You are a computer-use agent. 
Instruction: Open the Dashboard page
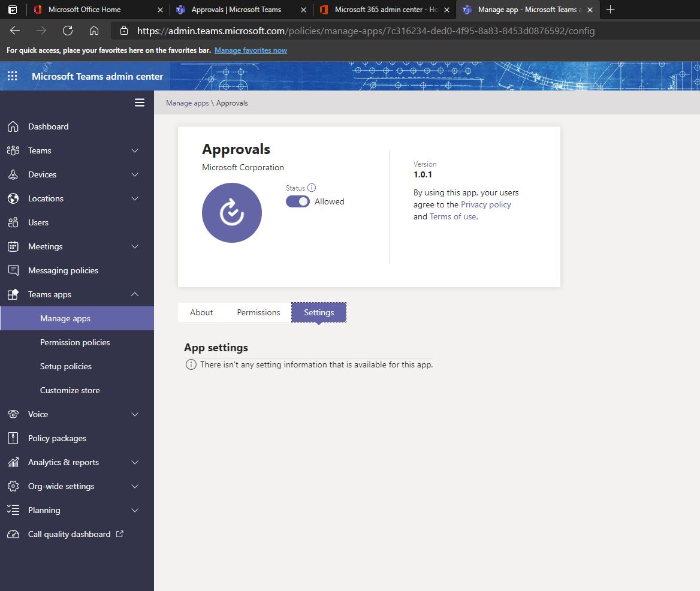coord(48,126)
